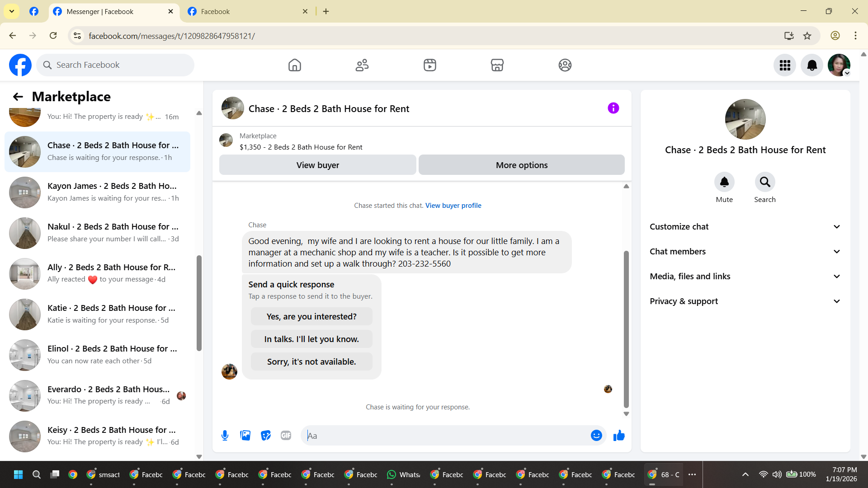
Task: Send a thumbs-up like
Action: click(x=619, y=436)
